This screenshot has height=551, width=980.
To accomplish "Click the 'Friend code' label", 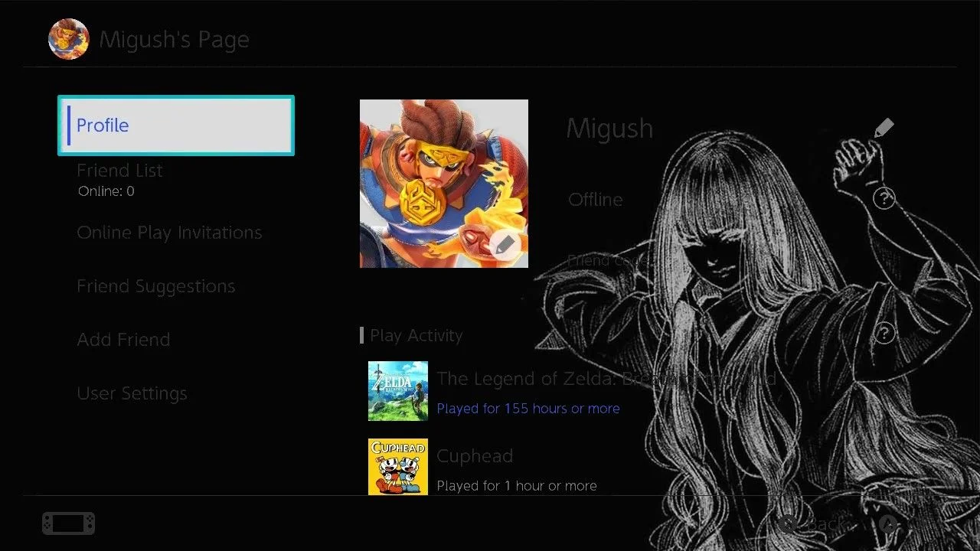I will click(x=610, y=260).
